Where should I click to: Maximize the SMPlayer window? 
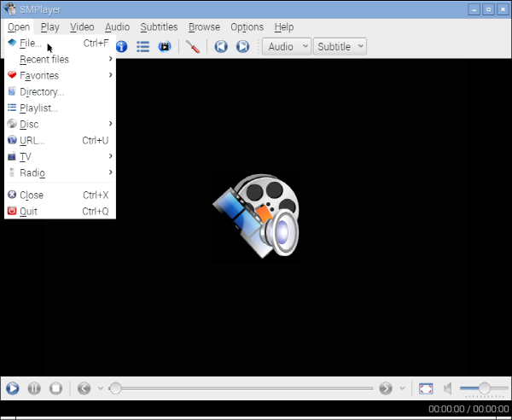point(488,9)
